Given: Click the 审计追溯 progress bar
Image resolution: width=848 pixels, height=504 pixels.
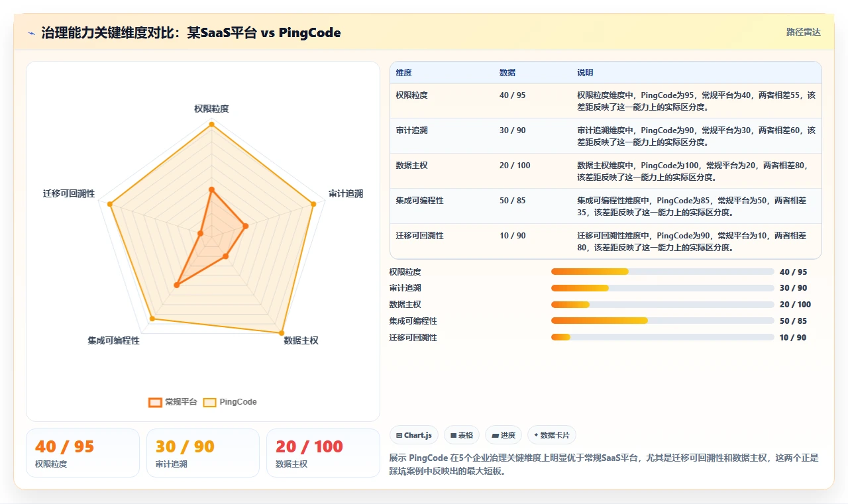Looking at the screenshot, I should [x=662, y=288].
